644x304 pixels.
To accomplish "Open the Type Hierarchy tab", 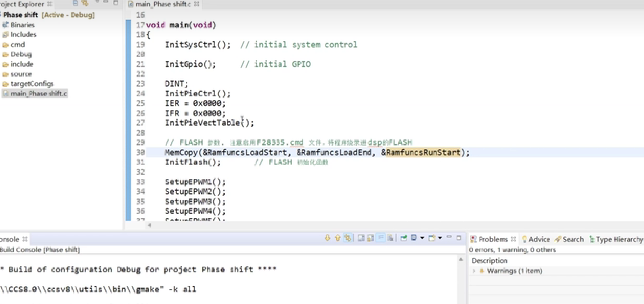I will click(x=616, y=239).
